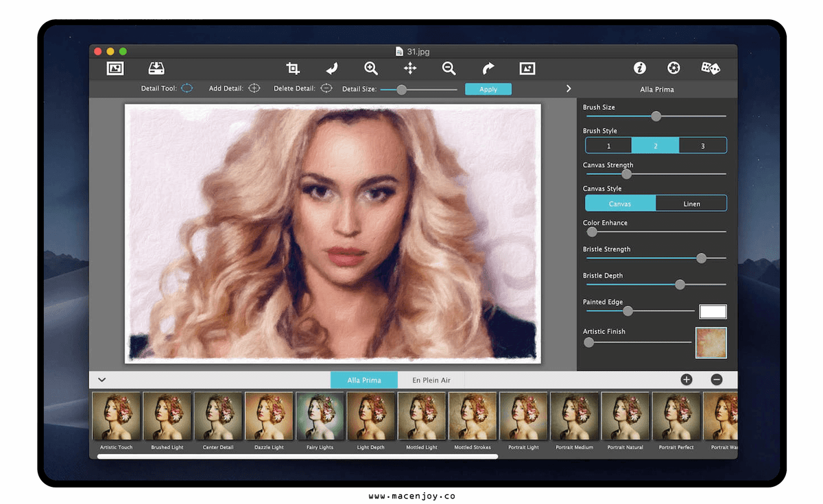Set Brush Style to 3
Image resolution: width=823 pixels, height=504 pixels.
coord(702,145)
